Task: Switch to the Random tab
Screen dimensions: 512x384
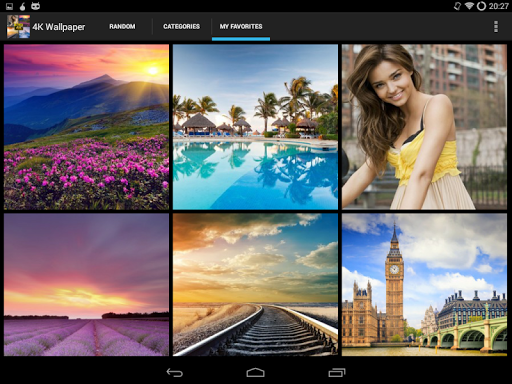Action: point(122,26)
